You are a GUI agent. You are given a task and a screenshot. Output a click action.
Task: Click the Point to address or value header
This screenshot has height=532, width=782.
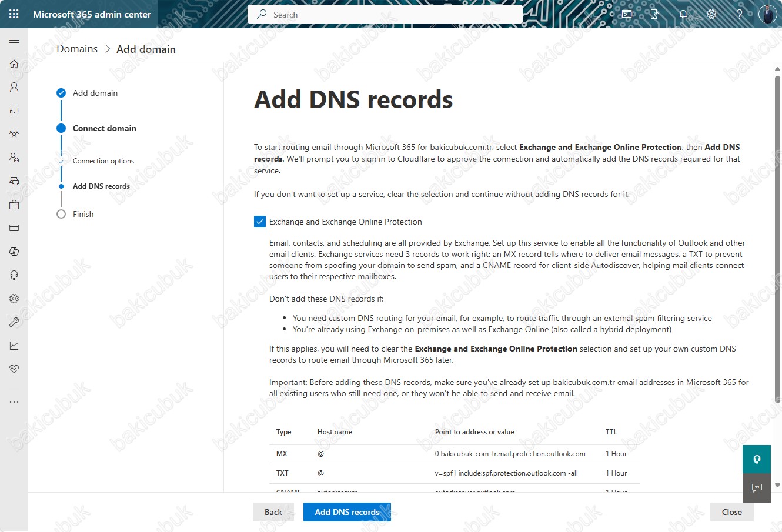pyautogui.click(x=474, y=432)
